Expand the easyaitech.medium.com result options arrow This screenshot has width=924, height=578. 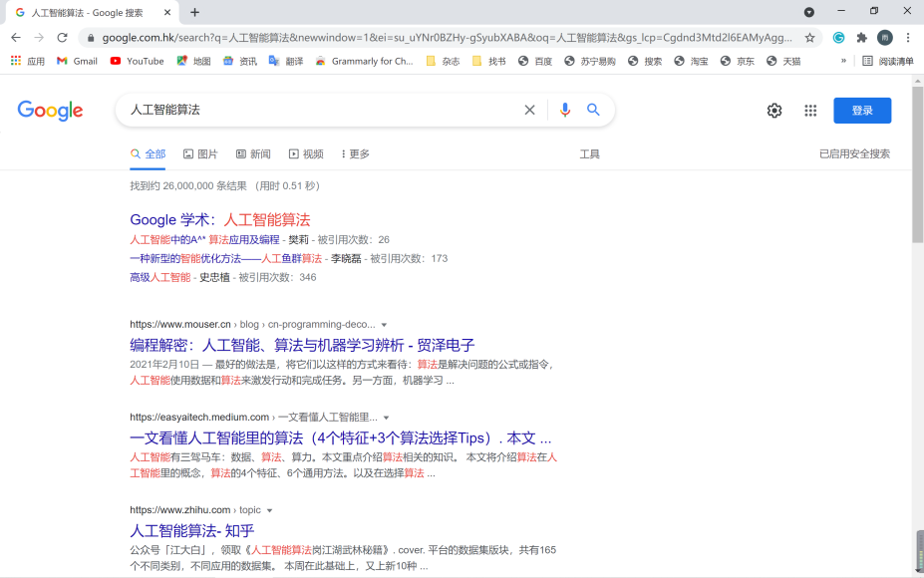(x=387, y=418)
